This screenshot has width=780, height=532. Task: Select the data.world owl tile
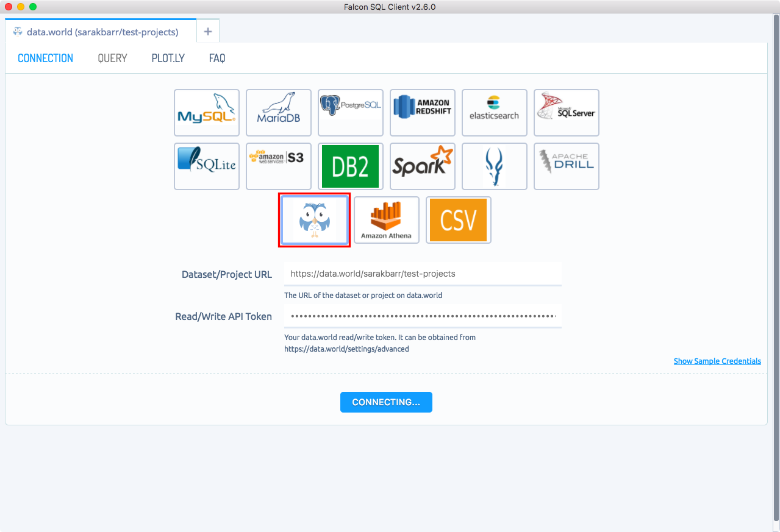click(x=315, y=220)
